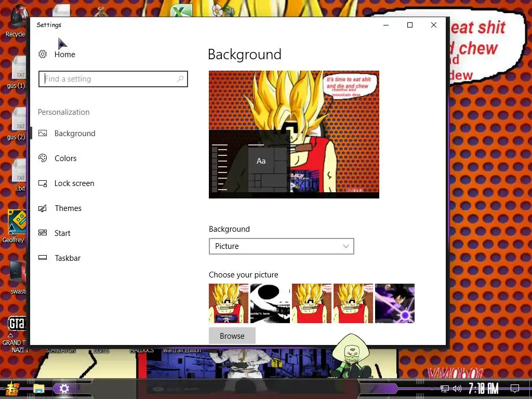This screenshot has width=532, height=399.
Task: Open the Colors settings page
Action: coord(65,158)
